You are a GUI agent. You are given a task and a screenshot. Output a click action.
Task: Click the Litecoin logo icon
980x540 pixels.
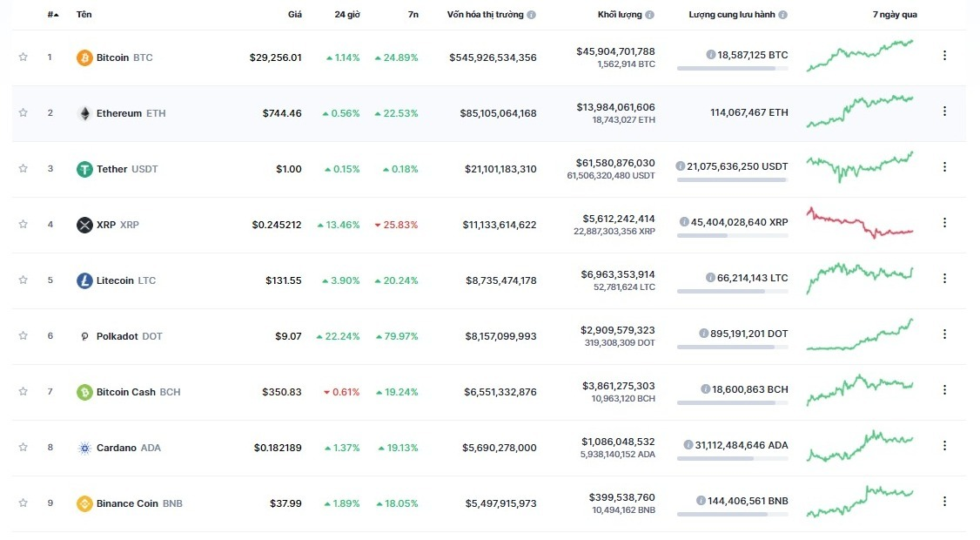tap(84, 280)
